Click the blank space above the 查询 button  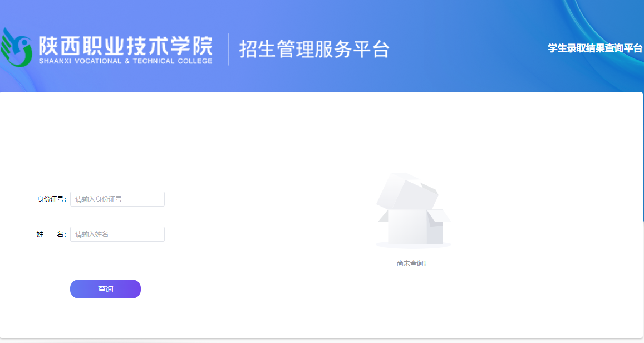(x=105, y=261)
